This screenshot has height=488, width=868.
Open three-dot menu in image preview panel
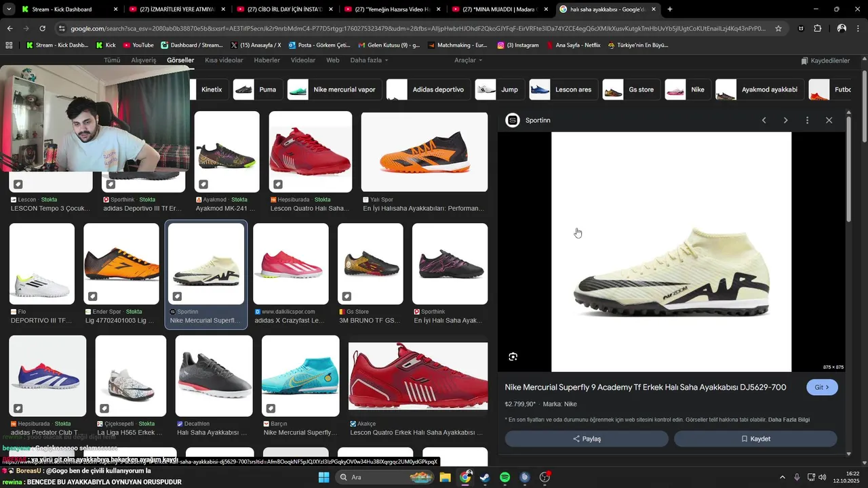pos(807,120)
